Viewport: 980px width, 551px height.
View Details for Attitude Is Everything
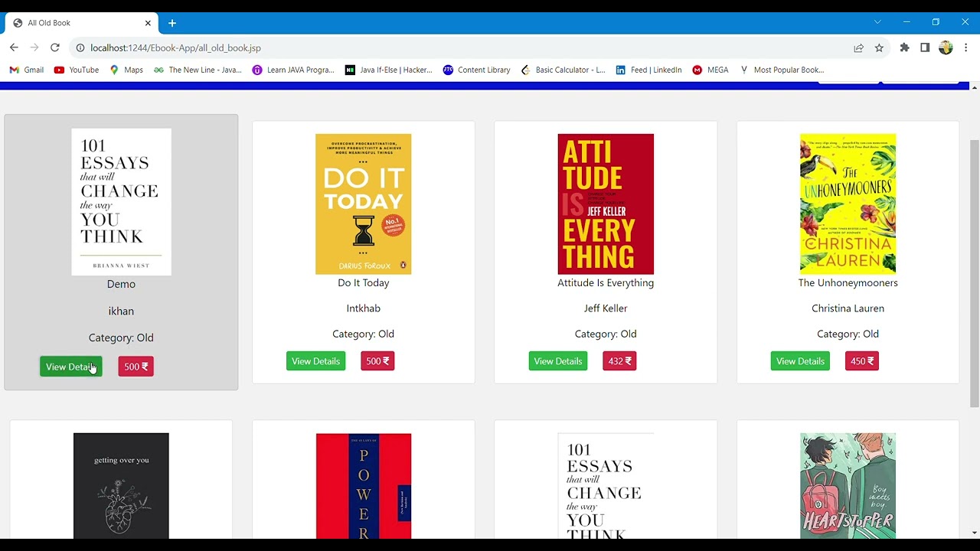click(x=558, y=361)
